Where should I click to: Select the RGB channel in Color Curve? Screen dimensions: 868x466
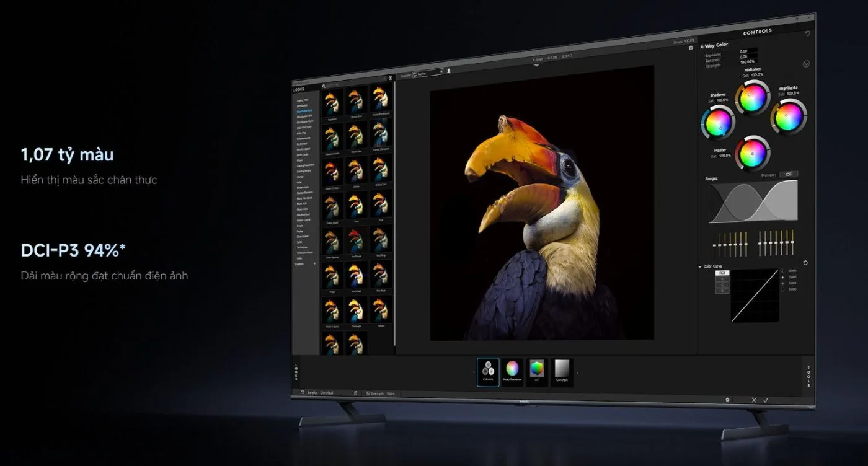[722, 273]
